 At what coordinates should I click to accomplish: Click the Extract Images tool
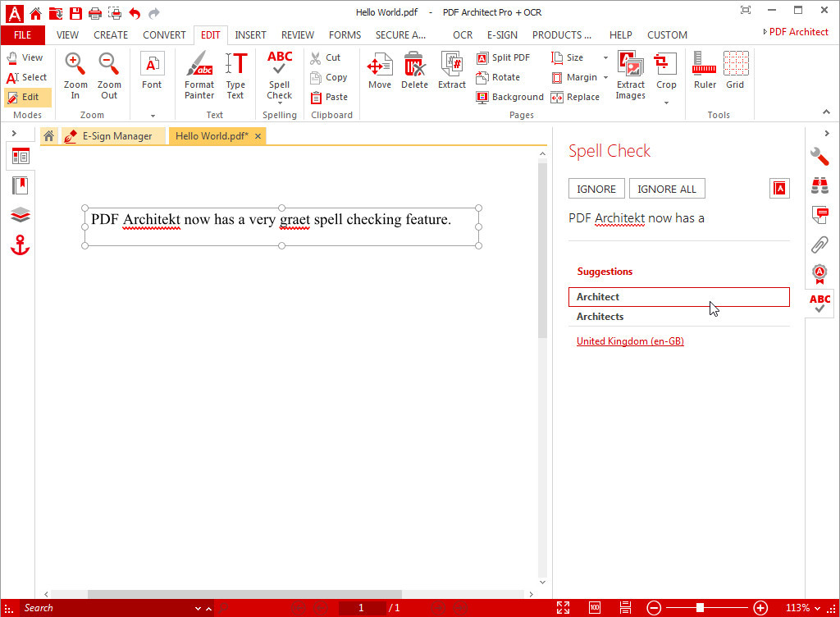(630, 74)
